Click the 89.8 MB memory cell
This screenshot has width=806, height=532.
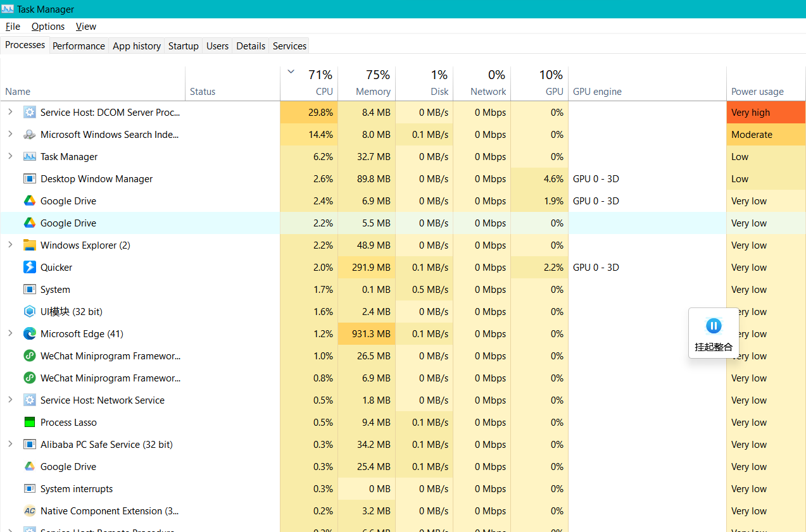click(x=367, y=179)
